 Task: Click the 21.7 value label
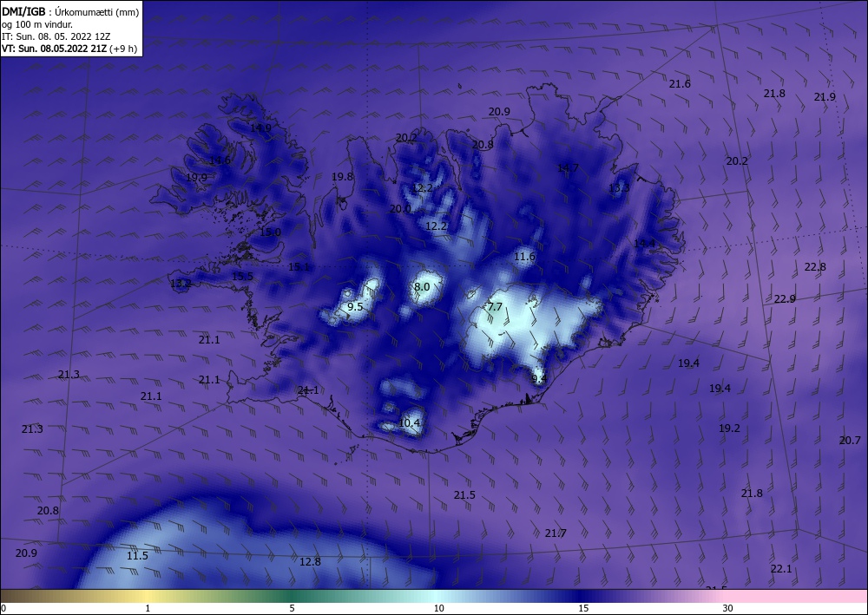(556, 533)
